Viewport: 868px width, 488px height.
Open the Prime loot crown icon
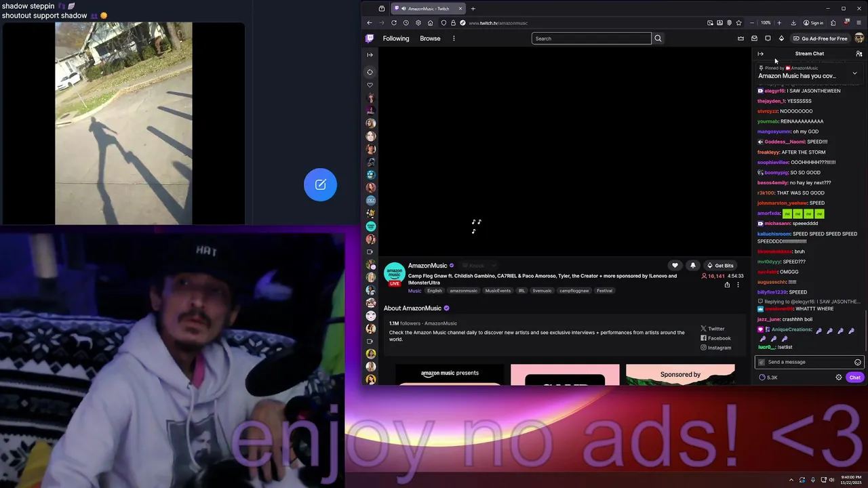coord(741,39)
